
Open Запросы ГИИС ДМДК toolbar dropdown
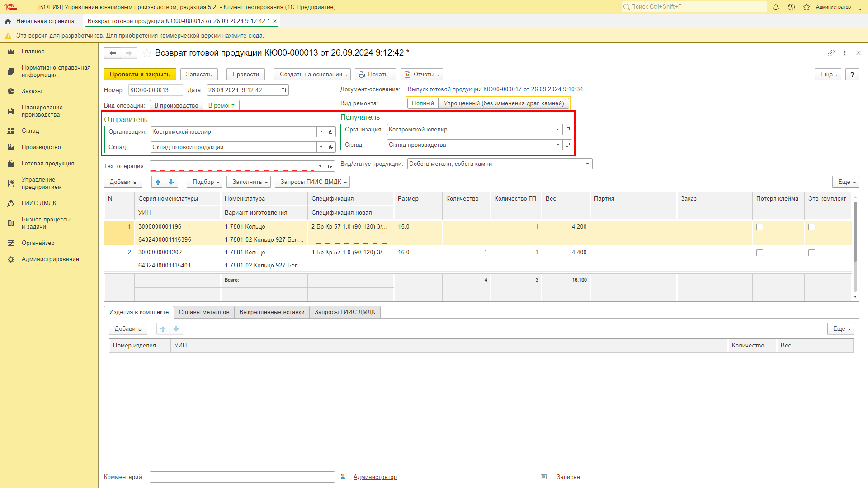pyautogui.click(x=312, y=182)
